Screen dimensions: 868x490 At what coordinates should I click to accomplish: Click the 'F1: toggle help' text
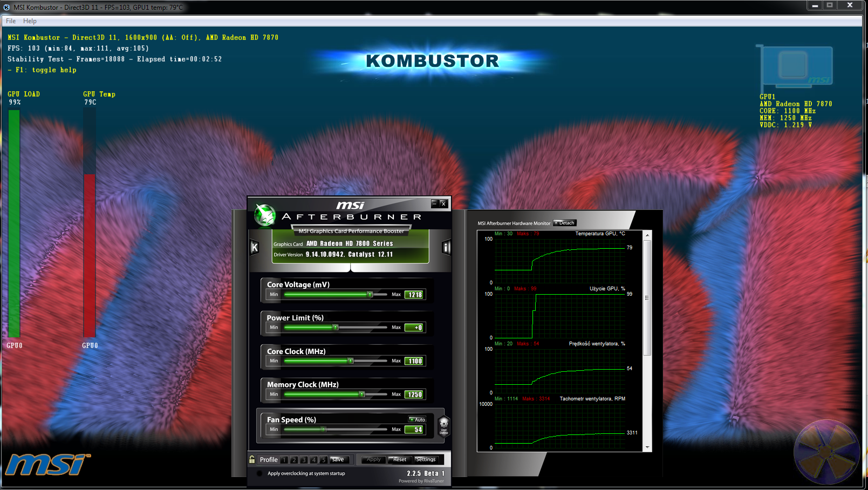42,70
